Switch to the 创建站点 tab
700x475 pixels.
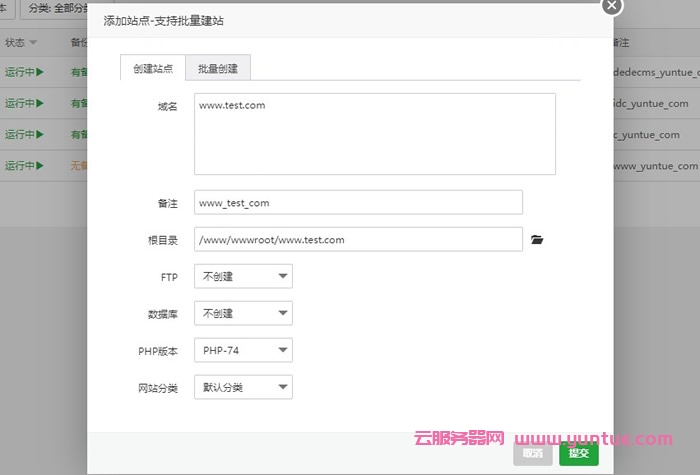(x=152, y=68)
